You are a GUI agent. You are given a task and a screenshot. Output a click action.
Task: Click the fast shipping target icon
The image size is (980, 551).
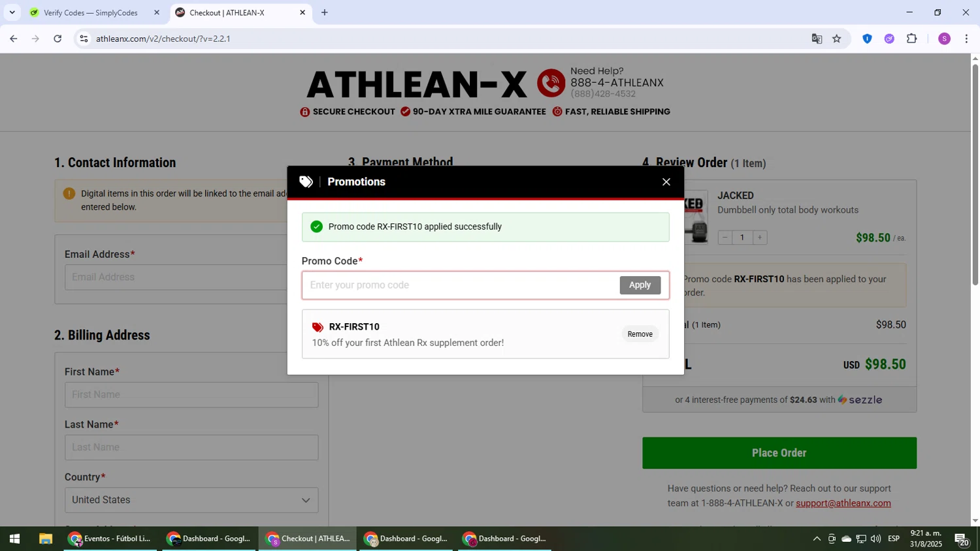click(557, 112)
